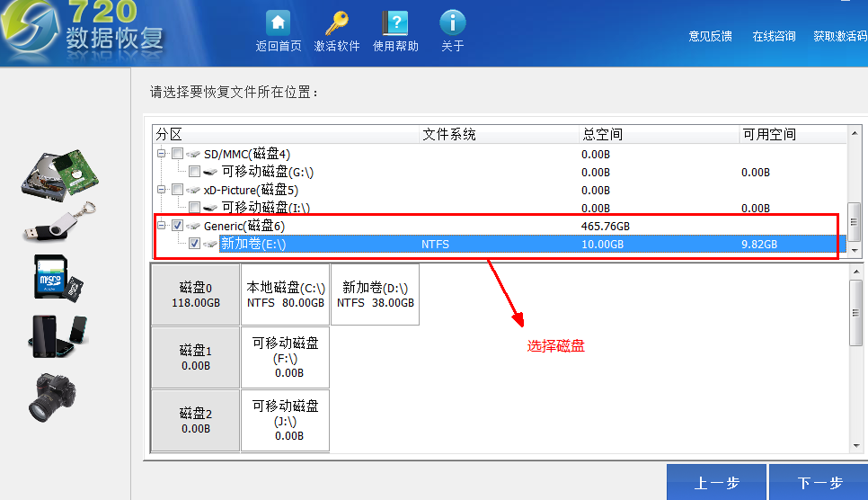This screenshot has height=500, width=868.
Task: Uncheck the Generic(磁盘6) checkbox
Action: (x=177, y=225)
